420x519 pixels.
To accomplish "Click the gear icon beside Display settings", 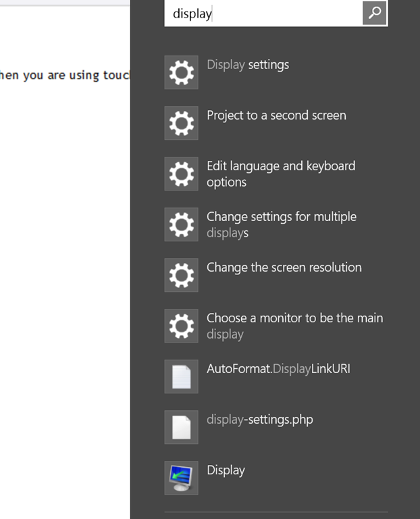I will [x=181, y=72].
